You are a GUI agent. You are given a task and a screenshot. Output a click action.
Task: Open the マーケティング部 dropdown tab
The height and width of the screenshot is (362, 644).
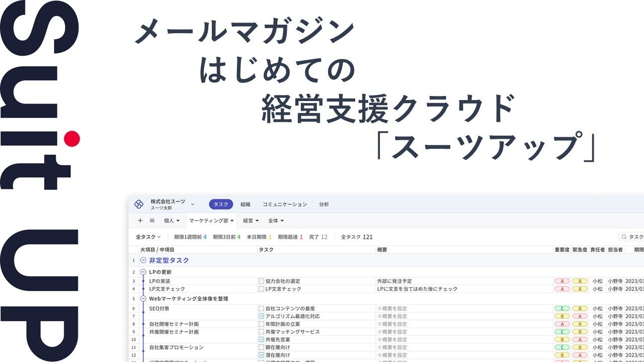pyautogui.click(x=211, y=221)
